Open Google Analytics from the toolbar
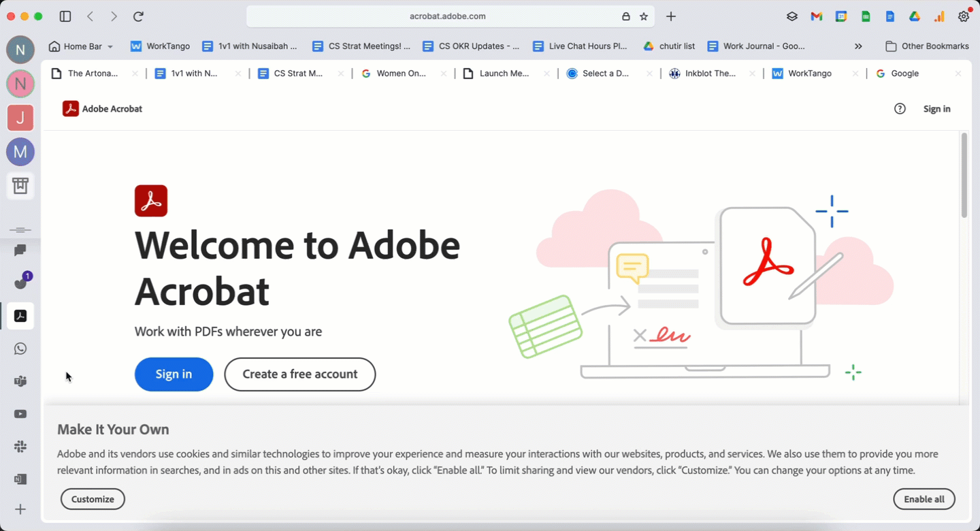This screenshot has height=531, width=980. coord(939,16)
